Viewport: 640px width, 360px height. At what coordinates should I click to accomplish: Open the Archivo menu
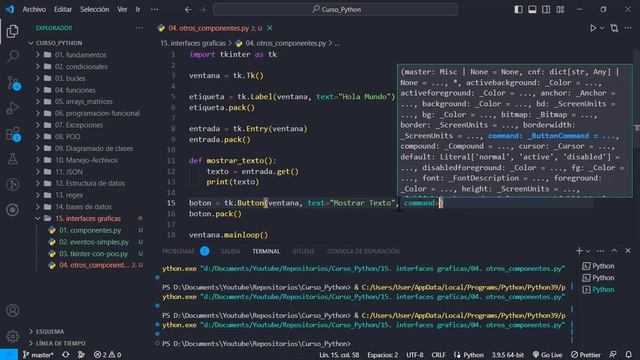[34, 9]
